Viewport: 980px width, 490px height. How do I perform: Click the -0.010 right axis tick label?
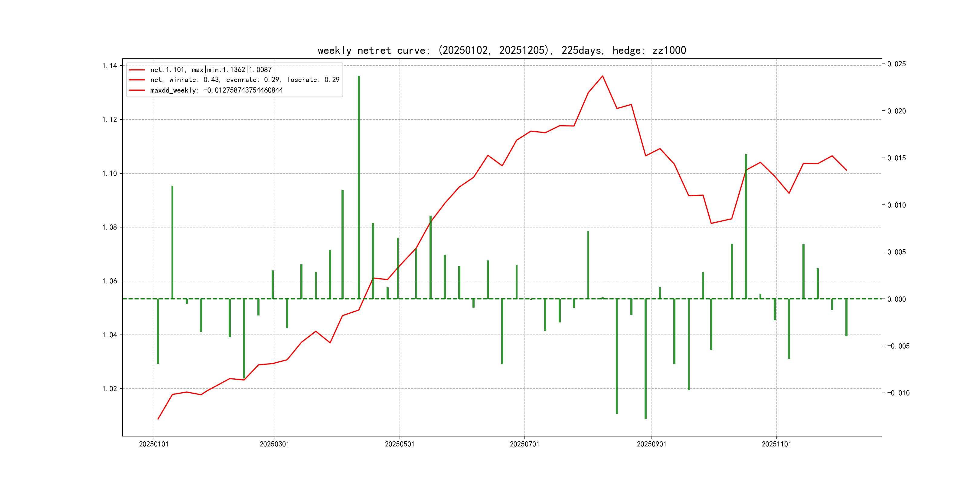898,393
